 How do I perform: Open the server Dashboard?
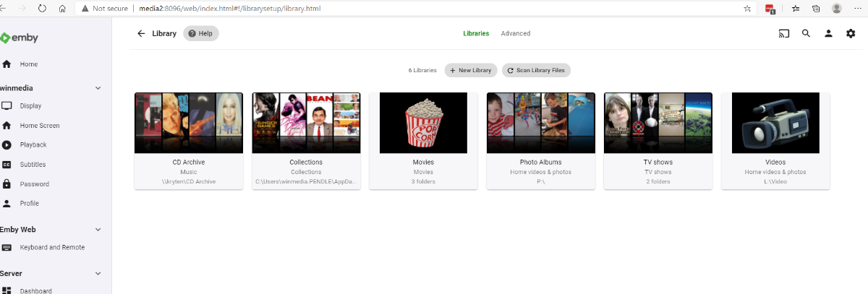[56, 290]
